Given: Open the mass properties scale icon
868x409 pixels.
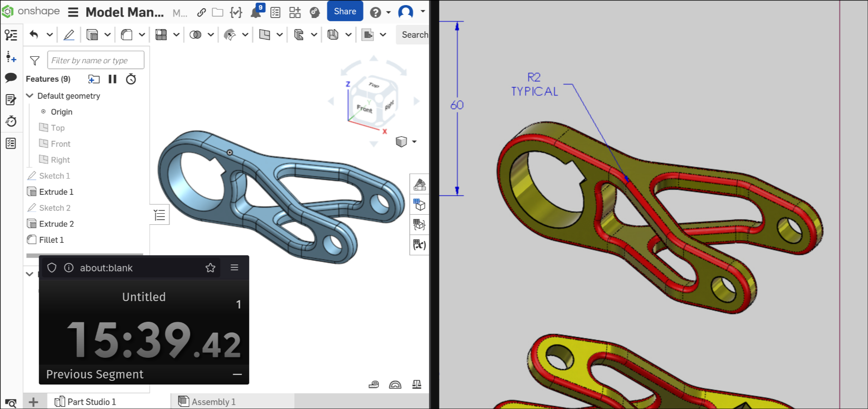Looking at the screenshot, I should [x=416, y=384].
